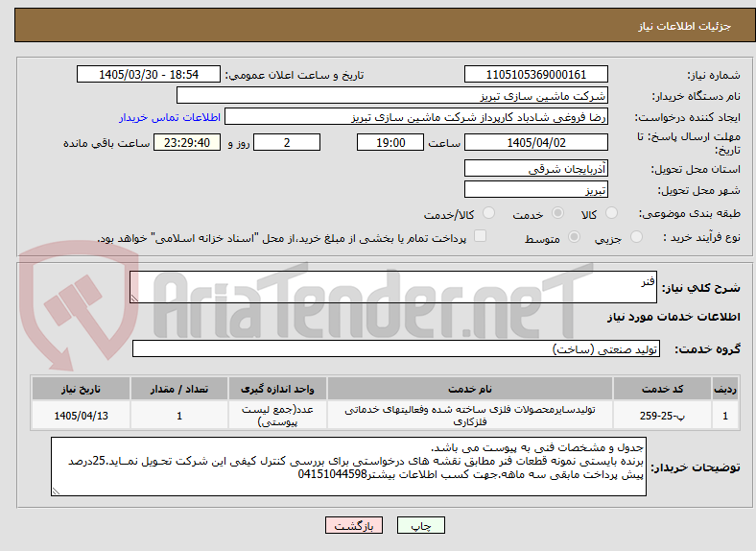Select the جزیی purchase type radio
The width and height of the screenshot is (756, 551).
tap(636, 237)
